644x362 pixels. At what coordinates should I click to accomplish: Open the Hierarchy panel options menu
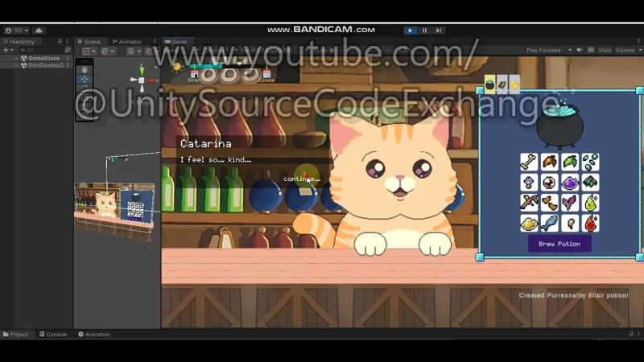(x=68, y=42)
